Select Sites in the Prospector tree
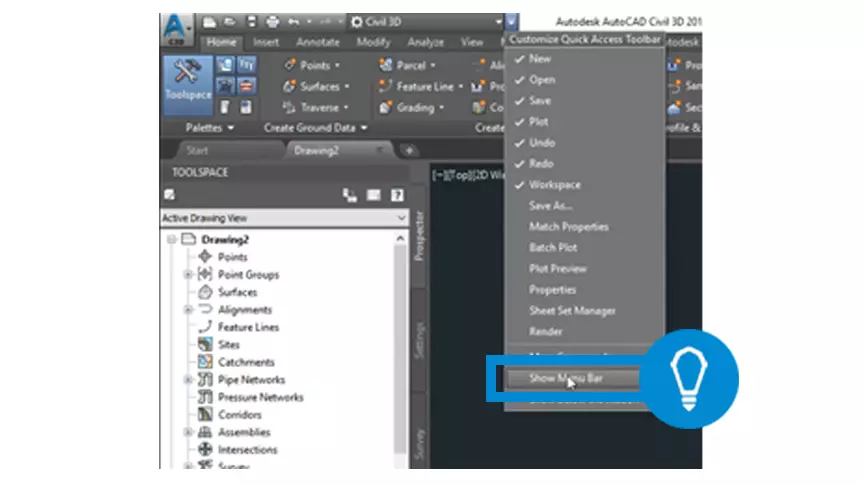 click(x=228, y=345)
